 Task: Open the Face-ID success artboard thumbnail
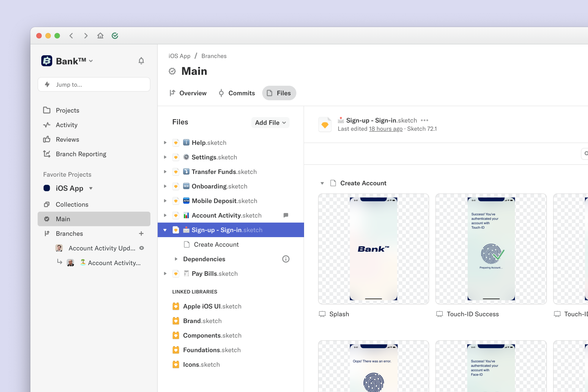coord(491,366)
